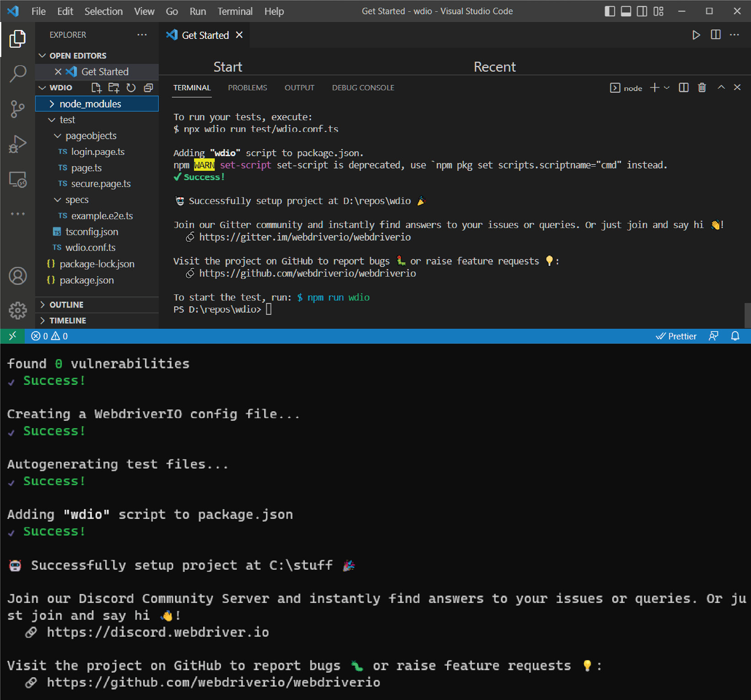Open Explorer views and more actions menu
751x700 pixels.
[142, 35]
